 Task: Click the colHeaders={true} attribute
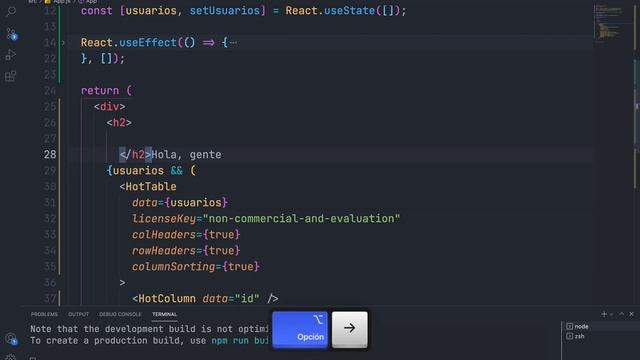(x=186, y=235)
